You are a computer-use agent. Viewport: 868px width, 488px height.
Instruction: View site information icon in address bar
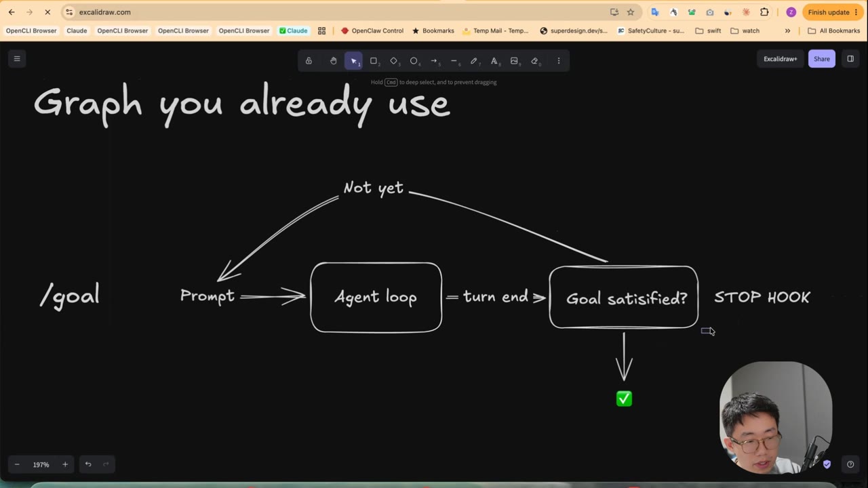[69, 12]
